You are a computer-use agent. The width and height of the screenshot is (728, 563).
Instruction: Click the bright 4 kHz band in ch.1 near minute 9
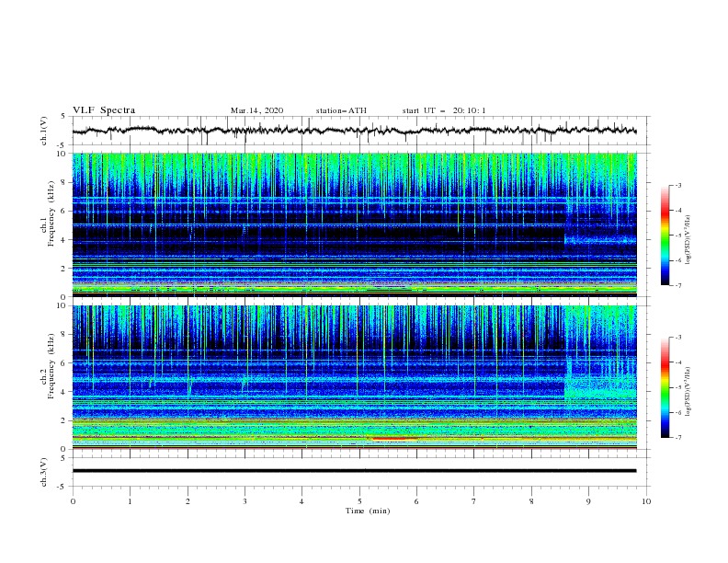(600, 240)
